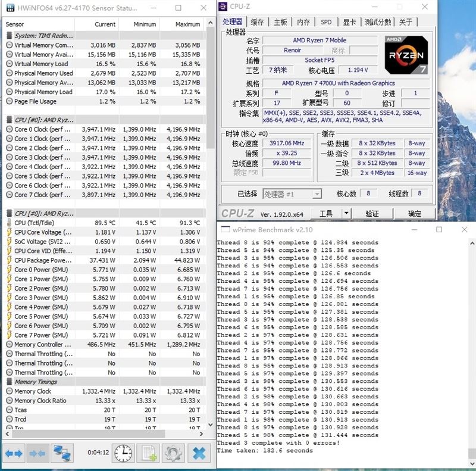Click the Current column header in HWiNFO
This screenshot has height=471, width=476.
coord(97,24)
